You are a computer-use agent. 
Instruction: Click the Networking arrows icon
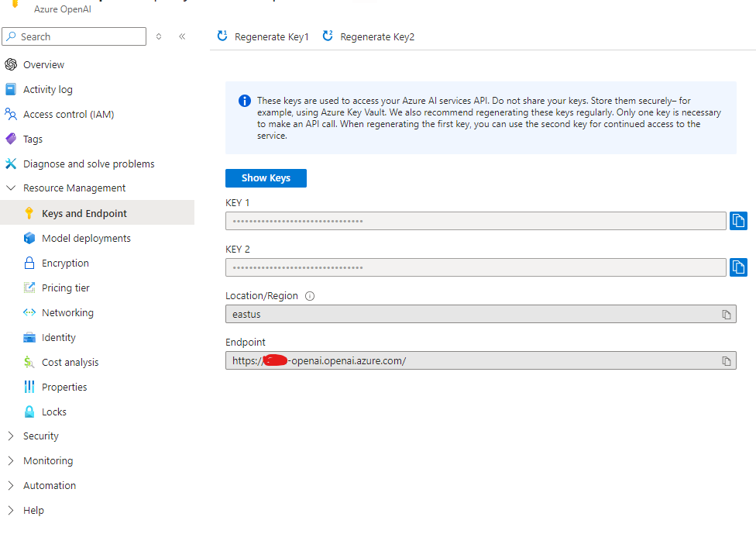[x=29, y=312]
